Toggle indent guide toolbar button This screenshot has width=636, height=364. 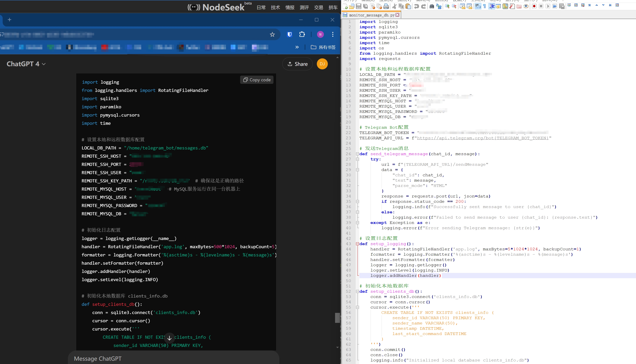click(492, 6)
